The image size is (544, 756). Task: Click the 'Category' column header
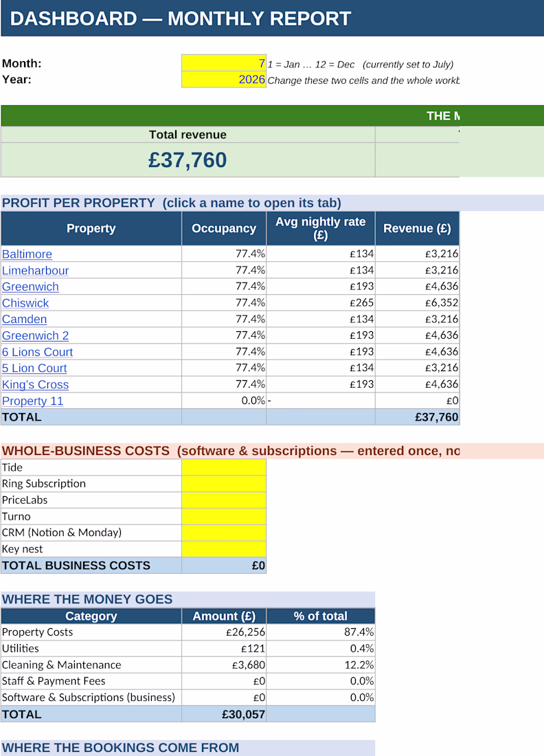[x=91, y=616]
